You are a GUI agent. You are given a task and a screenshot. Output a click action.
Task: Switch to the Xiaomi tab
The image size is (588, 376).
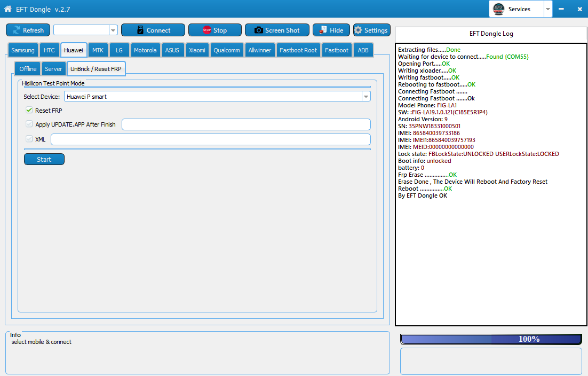coord(197,50)
